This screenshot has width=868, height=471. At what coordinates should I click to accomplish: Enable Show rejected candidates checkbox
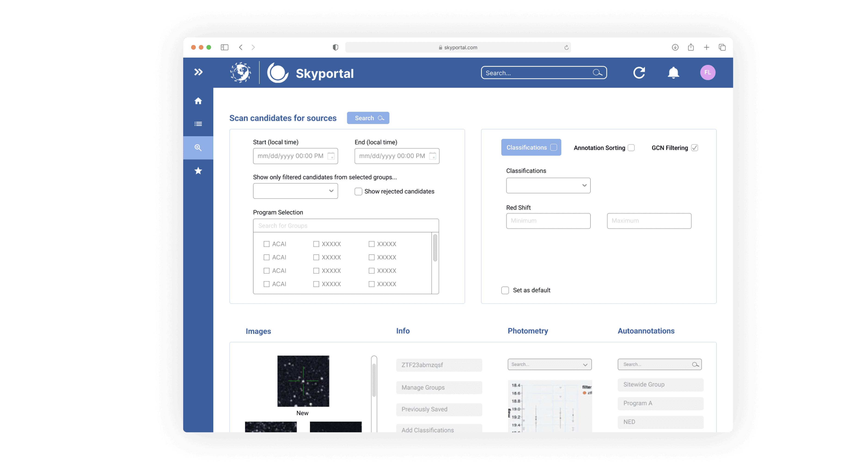click(358, 192)
